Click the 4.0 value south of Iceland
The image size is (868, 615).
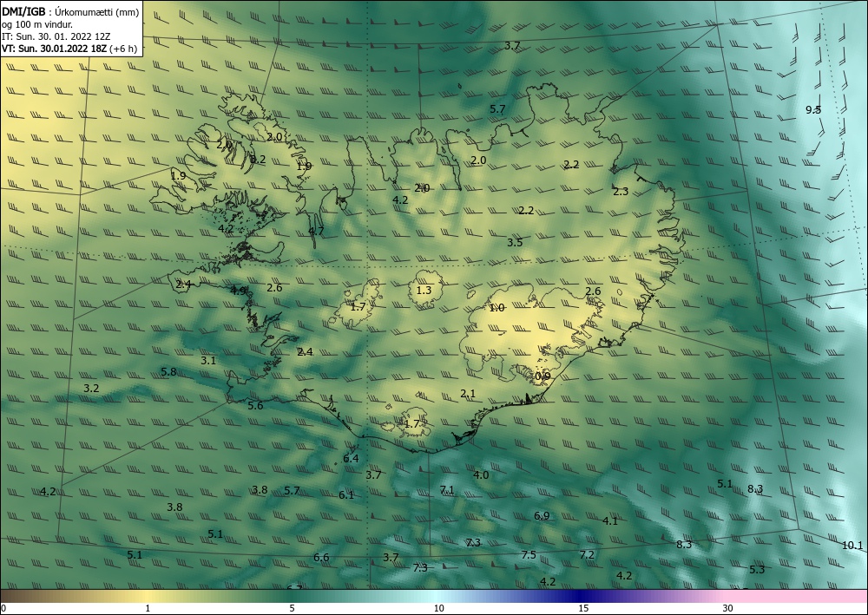481,475
